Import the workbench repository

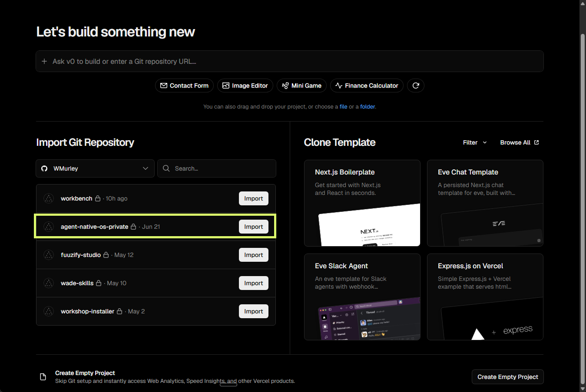point(254,198)
